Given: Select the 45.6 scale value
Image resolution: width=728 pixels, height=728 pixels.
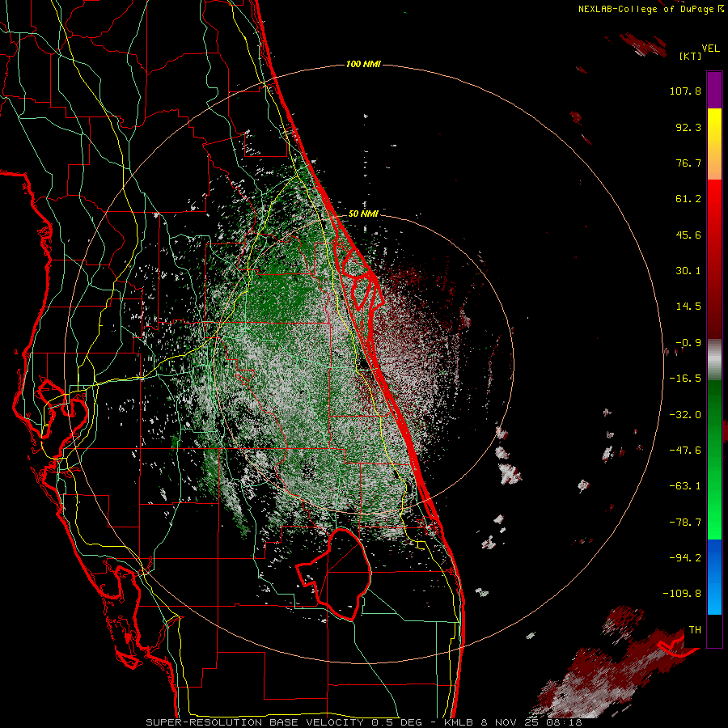Looking at the screenshot, I should [x=688, y=235].
